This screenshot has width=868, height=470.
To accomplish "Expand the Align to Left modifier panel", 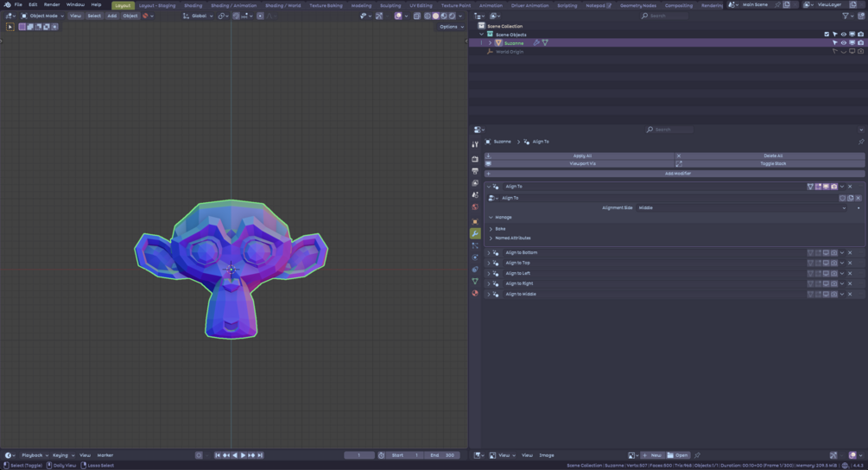I will pos(489,274).
